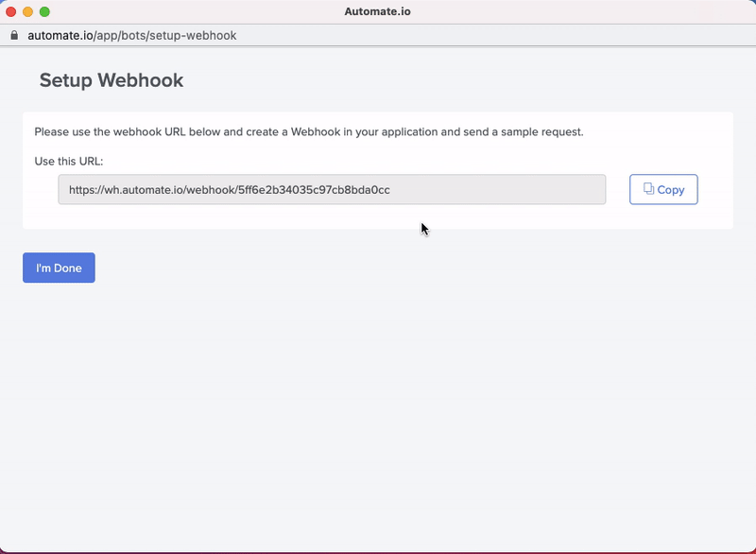Click the Copy button for the webhook URL
The height and width of the screenshot is (554, 756).
coord(663,189)
